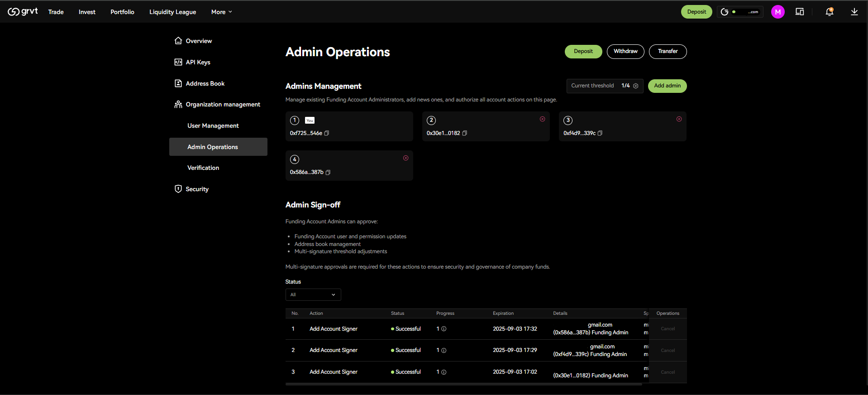This screenshot has width=868, height=395.
Task: Click the Withdraw button
Action: point(625,51)
